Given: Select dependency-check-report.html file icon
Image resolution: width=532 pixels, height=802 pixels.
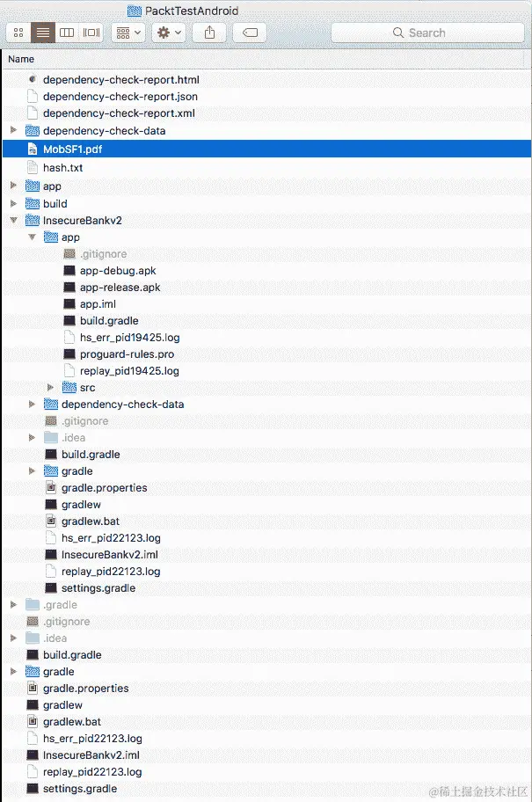Looking at the screenshot, I should 33,79.
